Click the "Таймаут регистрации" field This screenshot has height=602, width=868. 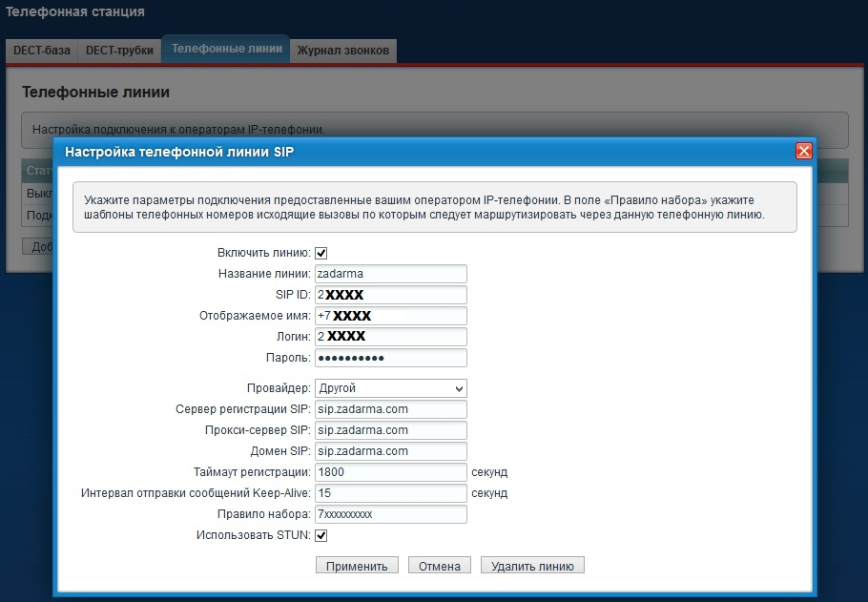coord(390,472)
